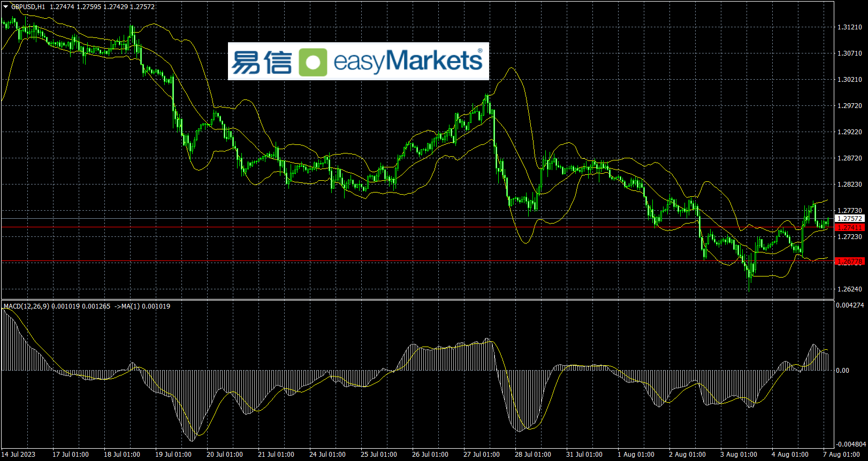This screenshot has height=461, width=868.
Task: Click the MACD scale value 0.004274
Action: 851,305
